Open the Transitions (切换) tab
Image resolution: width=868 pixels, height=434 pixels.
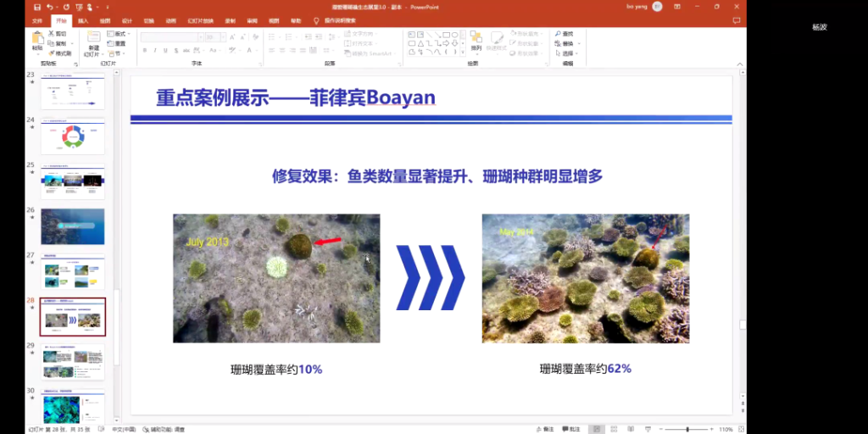point(149,20)
